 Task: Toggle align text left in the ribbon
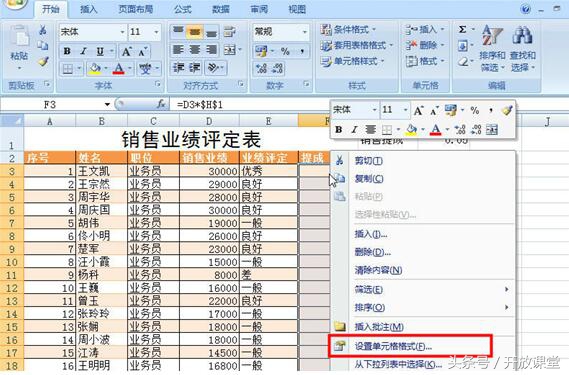click(x=178, y=49)
